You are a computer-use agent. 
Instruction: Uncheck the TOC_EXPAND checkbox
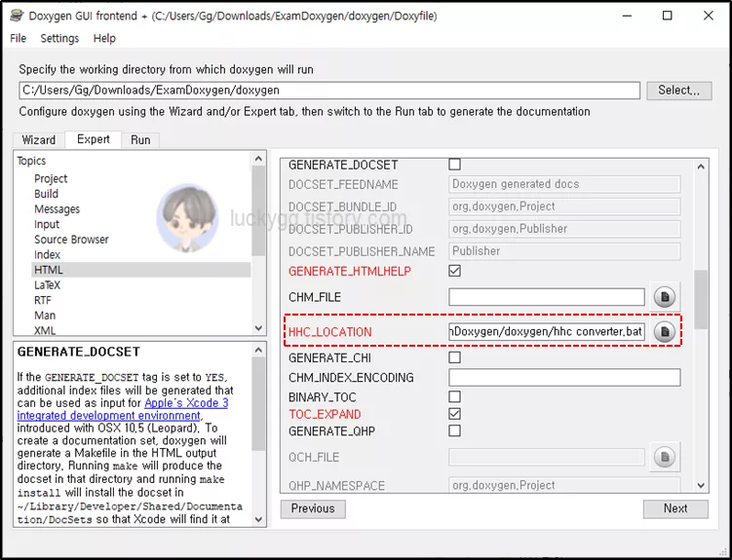pos(454,414)
